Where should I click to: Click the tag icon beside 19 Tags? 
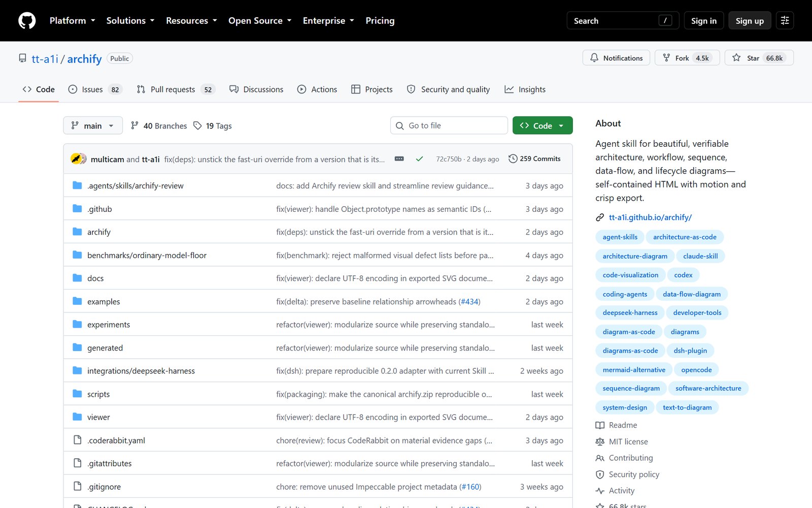pos(197,125)
